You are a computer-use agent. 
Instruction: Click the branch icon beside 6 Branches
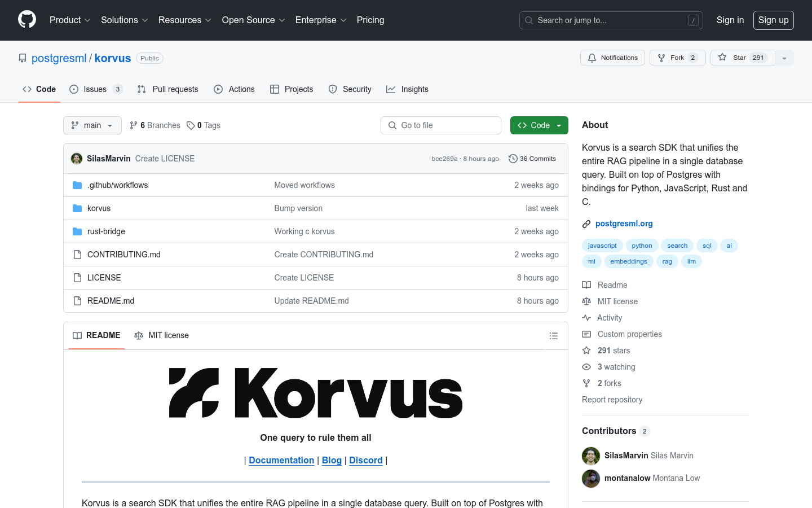pyautogui.click(x=134, y=125)
